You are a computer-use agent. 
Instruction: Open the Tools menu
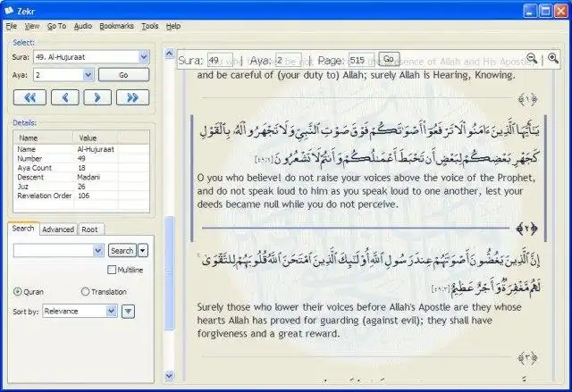(x=150, y=26)
